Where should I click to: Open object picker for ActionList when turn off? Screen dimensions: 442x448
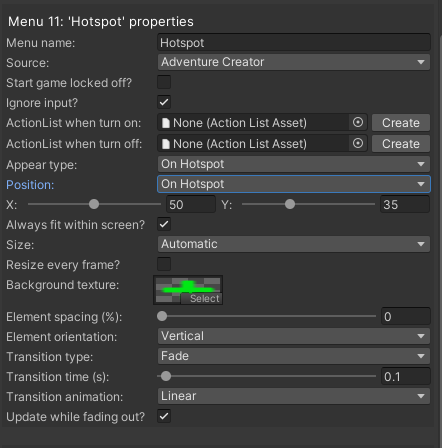tap(358, 143)
